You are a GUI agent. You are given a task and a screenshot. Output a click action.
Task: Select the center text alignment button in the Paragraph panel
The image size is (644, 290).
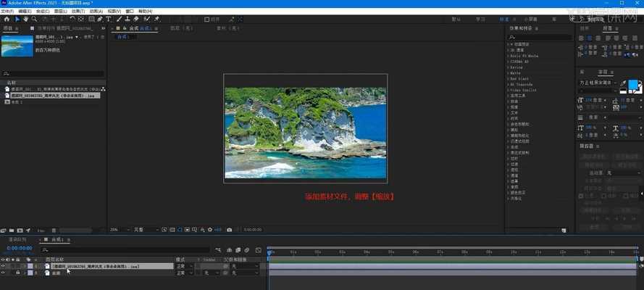590,38
